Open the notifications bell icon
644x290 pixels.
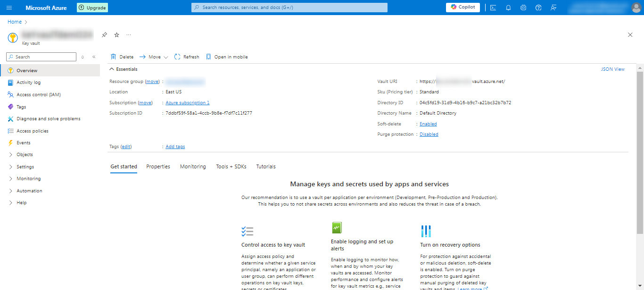508,8
